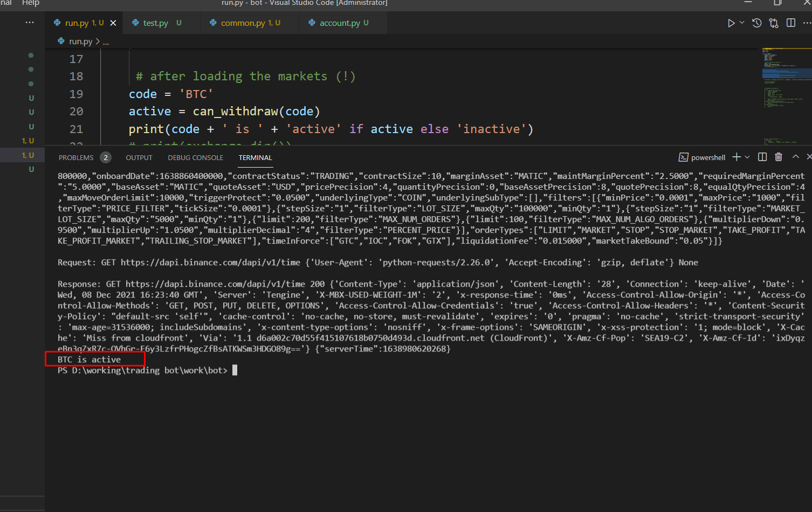Open a new terminal with the plus icon
Viewport: 812px width, 512px height.
click(x=736, y=157)
